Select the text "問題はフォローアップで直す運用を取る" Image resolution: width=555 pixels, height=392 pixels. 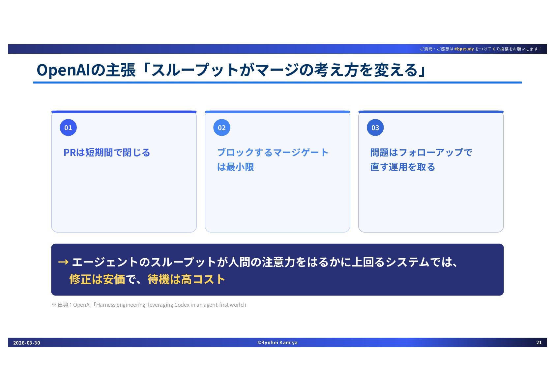(x=421, y=160)
